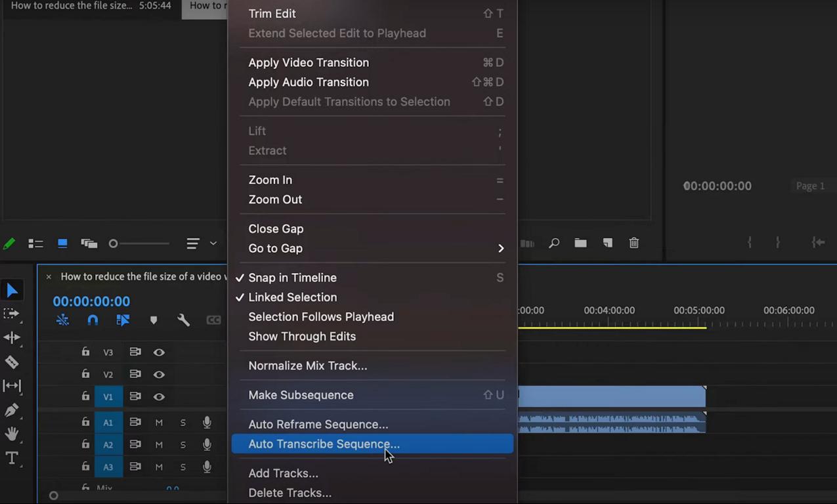Enable voice-over record on track A1

[x=207, y=423]
